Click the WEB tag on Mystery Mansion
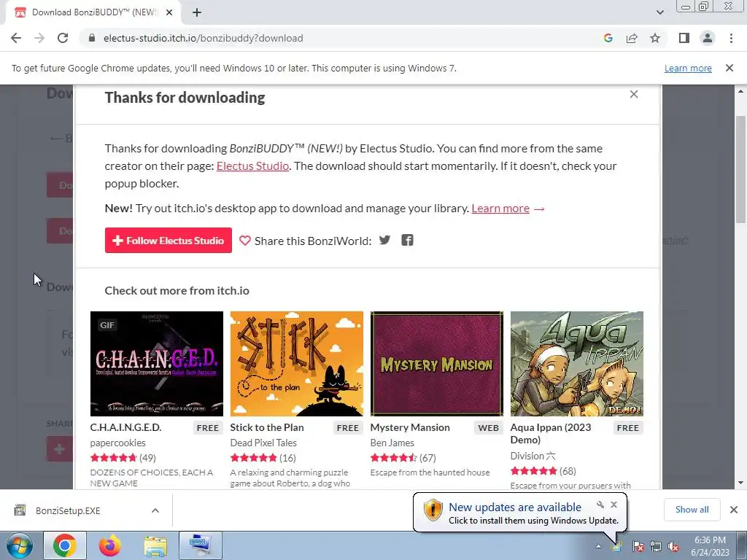The height and width of the screenshot is (560, 747). tap(488, 427)
